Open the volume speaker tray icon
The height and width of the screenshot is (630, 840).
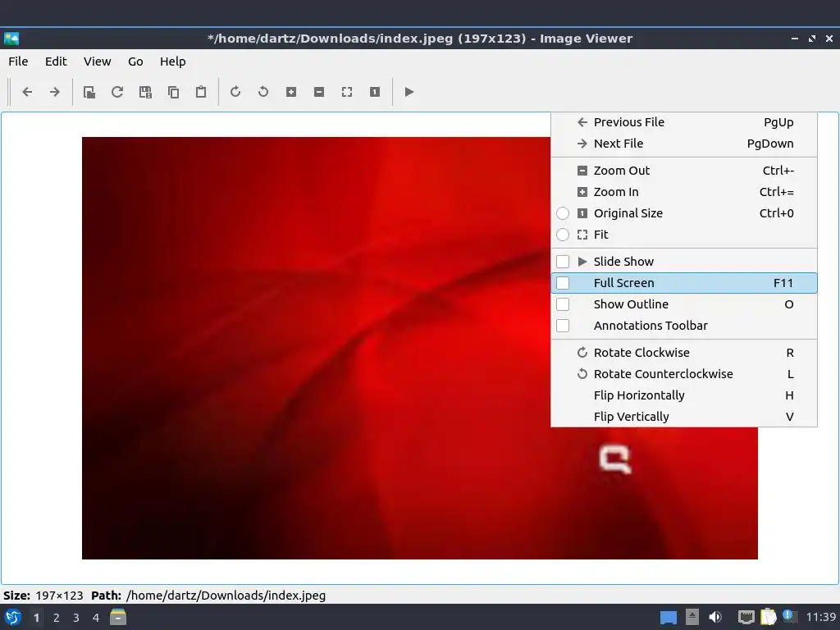coord(715,617)
